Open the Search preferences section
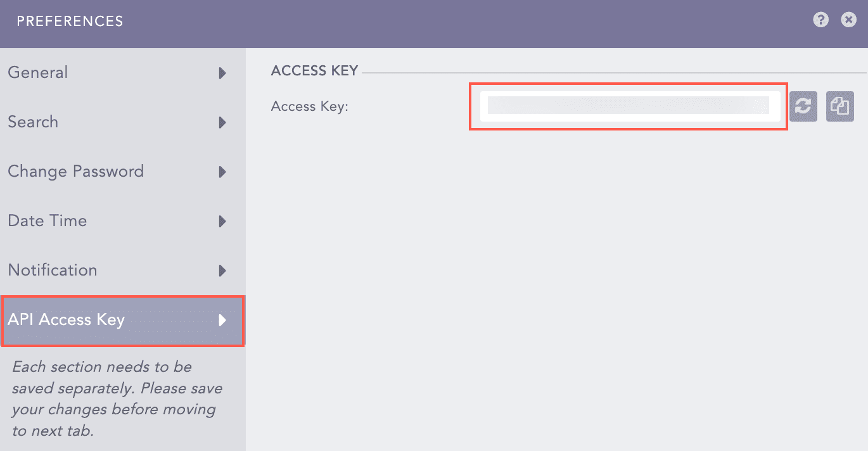 [33, 122]
